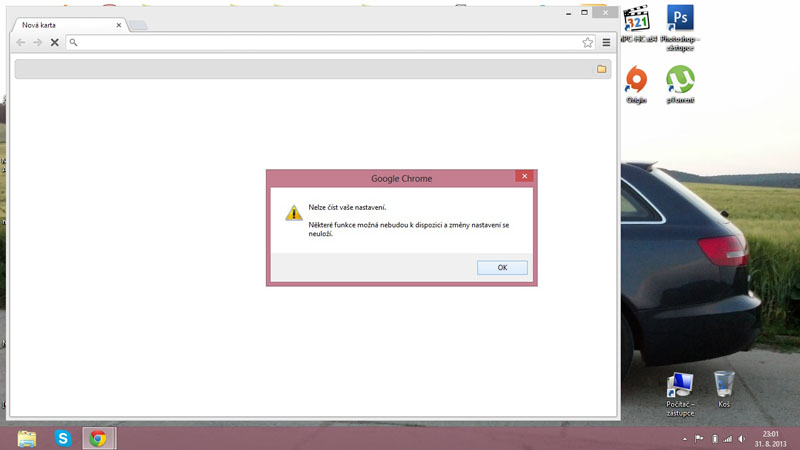Select the Origin desktop icon
Image resolution: width=800 pixels, height=450 pixels.
[x=636, y=85]
